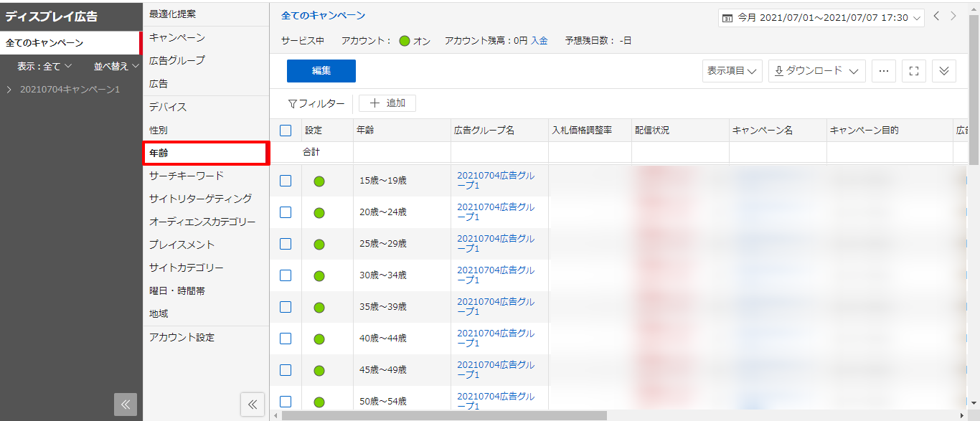980x421 pixels.
Task: Collapse the light navigation menu panel
Action: 252,405
